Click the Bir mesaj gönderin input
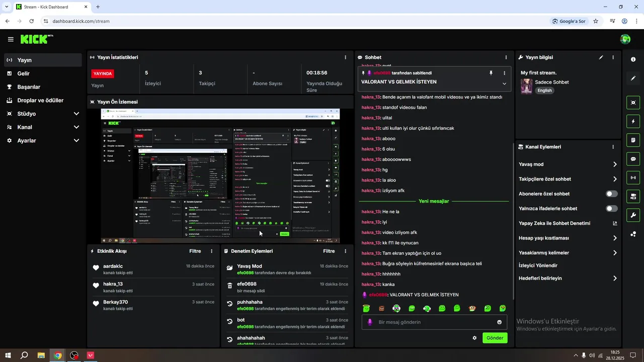This screenshot has height=362, width=644. pos(434,322)
